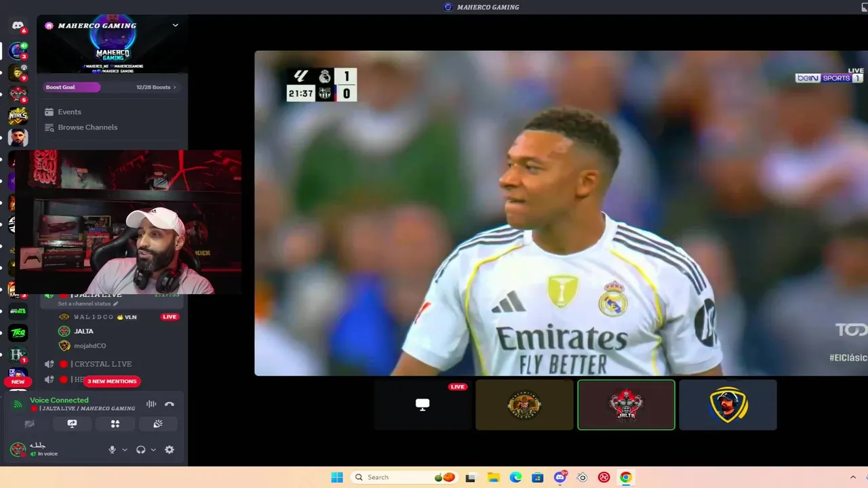
Task: Turn on camera in voice panel
Action: coord(29,424)
